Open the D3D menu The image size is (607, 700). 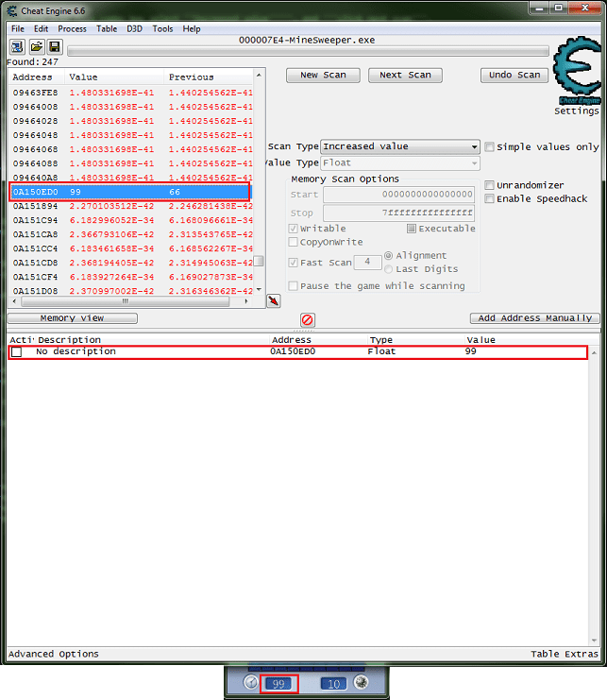pyautogui.click(x=134, y=28)
